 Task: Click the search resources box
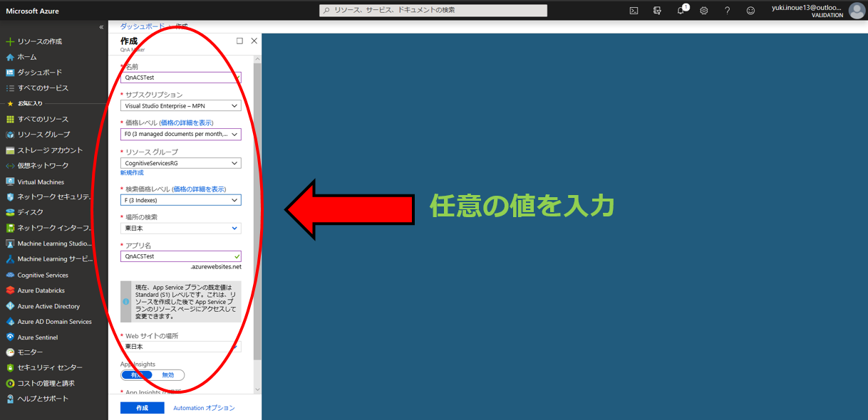(x=433, y=11)
